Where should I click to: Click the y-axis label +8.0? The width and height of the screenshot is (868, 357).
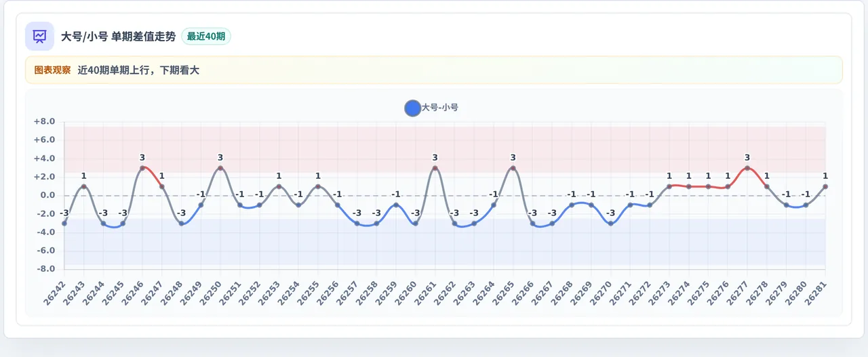(44, 122)
